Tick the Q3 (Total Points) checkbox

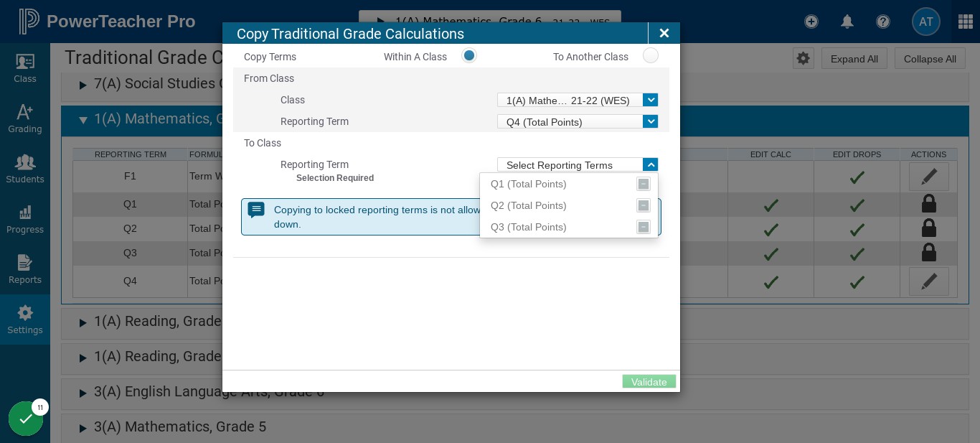[x=644, y=227]
